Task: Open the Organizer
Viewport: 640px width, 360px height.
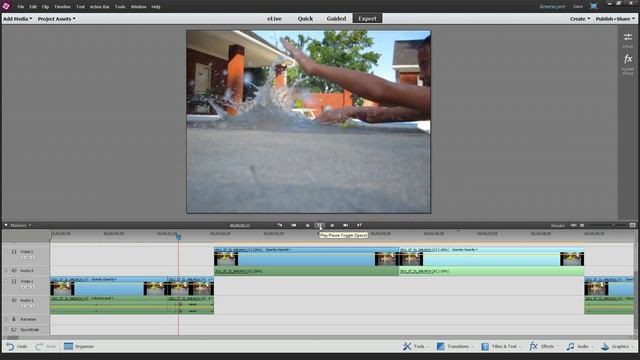Action: 79,347
